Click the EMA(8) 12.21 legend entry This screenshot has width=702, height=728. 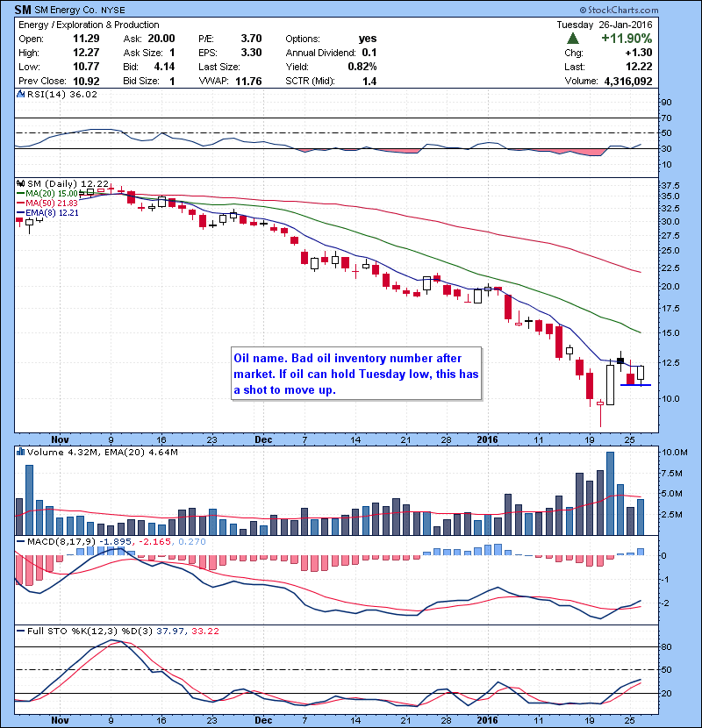(x=47, y=212)
